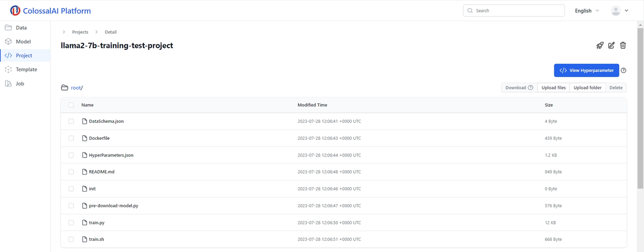Click help icon beside View Hyperparameter
Image resolution: width=644 pixels, height=252 pixels.
[x=623, y=70]
